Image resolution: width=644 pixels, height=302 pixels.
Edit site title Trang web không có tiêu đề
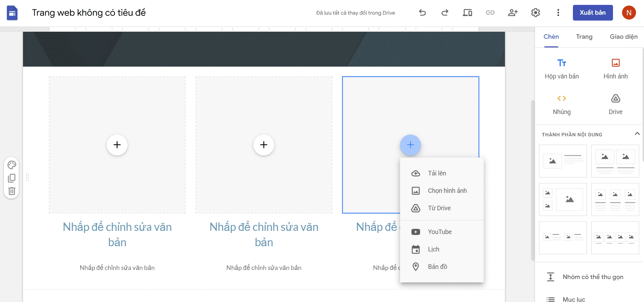click(89, 13)
